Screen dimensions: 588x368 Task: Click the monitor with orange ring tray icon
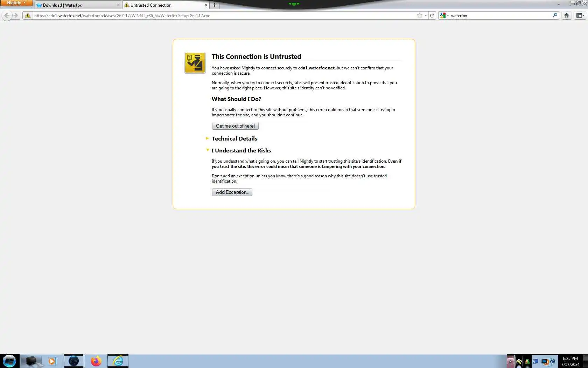pyautogui.click(x=545, y=361)
